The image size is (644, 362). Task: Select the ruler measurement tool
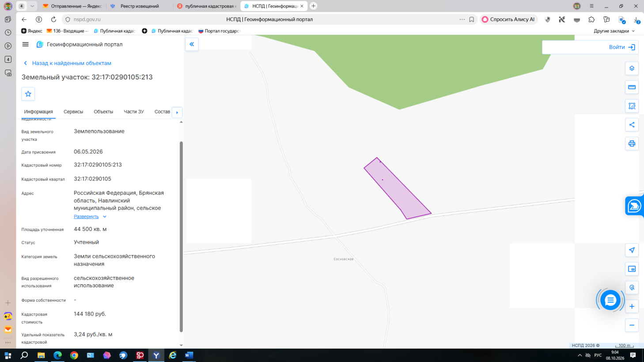(632, 87)
